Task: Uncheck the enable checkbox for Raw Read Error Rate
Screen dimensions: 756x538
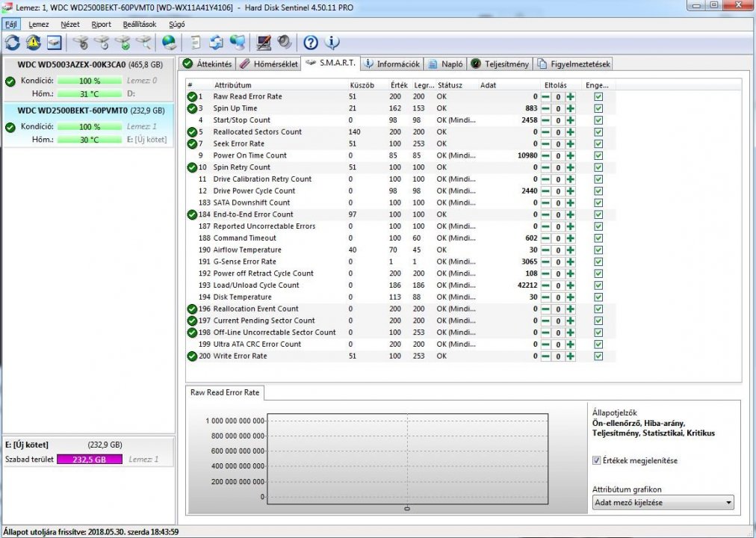Action: click(x=598, y=96)
